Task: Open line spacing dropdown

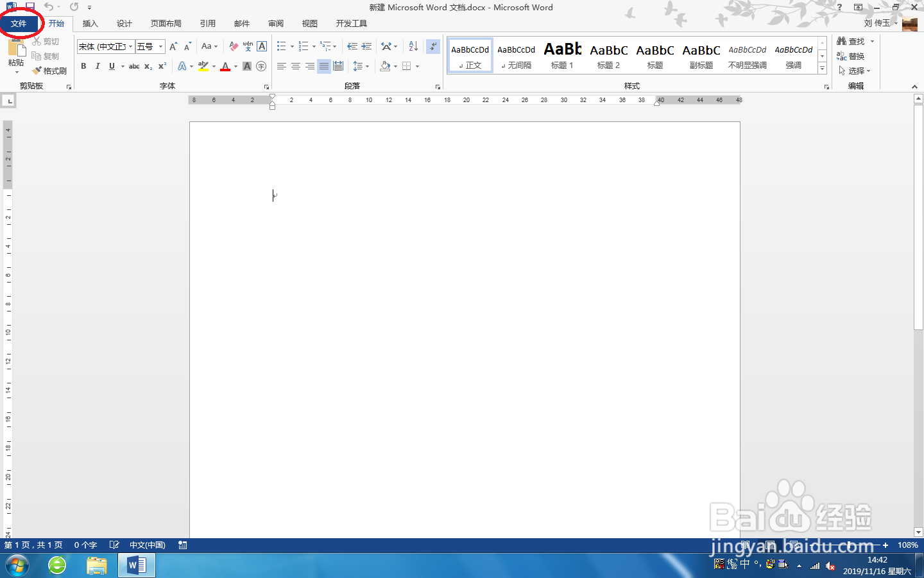Action: coord(361,66)
